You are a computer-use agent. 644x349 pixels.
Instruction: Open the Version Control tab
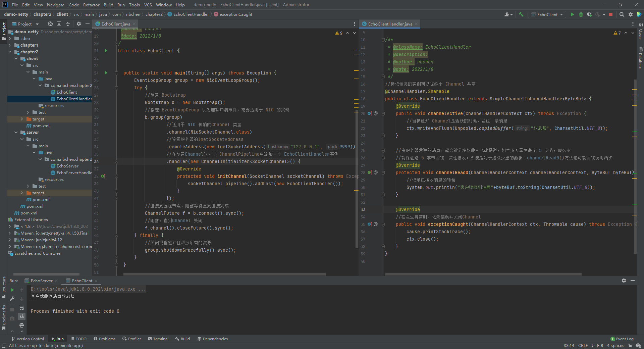tap(28, 339)
